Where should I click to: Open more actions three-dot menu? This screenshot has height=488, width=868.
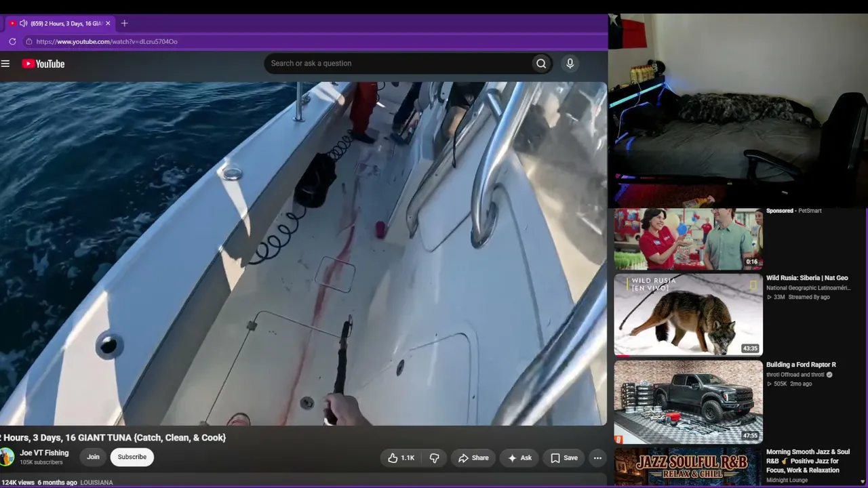coord(597,458)
